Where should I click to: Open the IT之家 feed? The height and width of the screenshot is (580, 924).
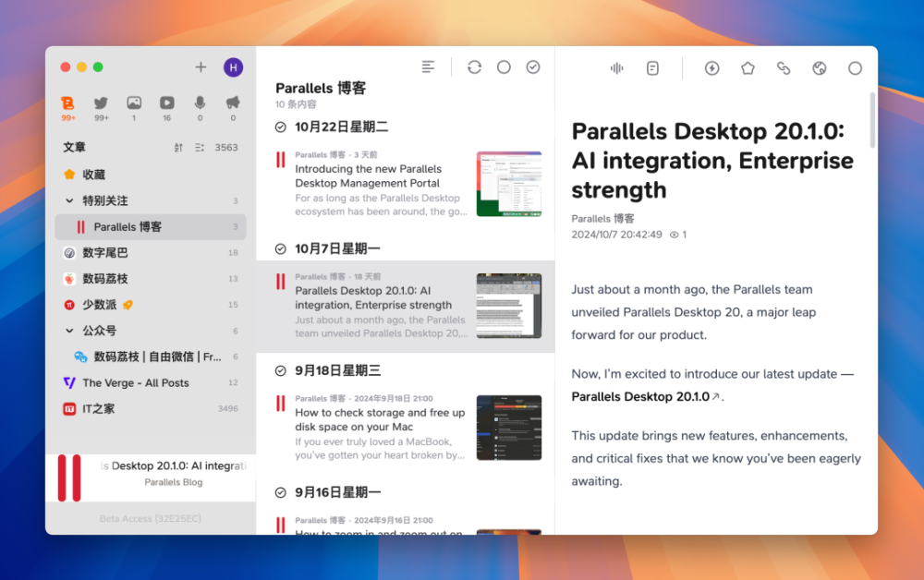click(x=151, y=408)
